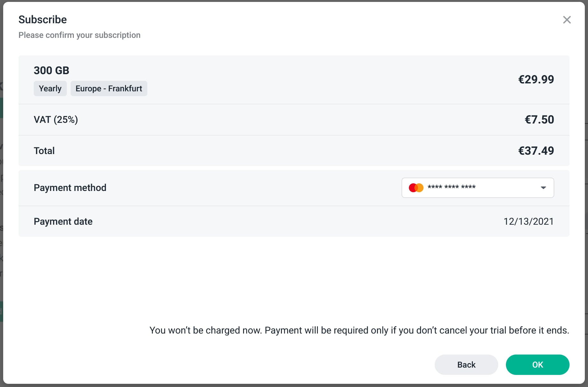Select the 12/13/2021 payment date value

coord(528,222)
